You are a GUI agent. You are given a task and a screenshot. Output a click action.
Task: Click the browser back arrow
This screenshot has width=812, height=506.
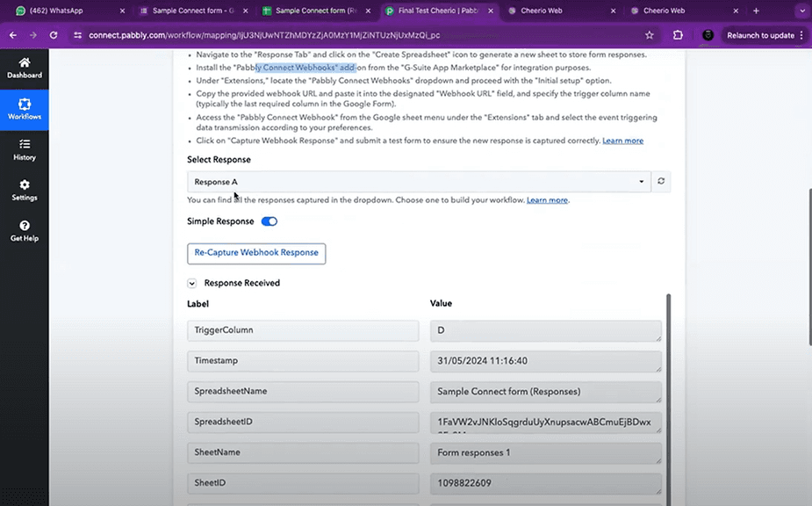pyautogui.click(x=13, y=35)
